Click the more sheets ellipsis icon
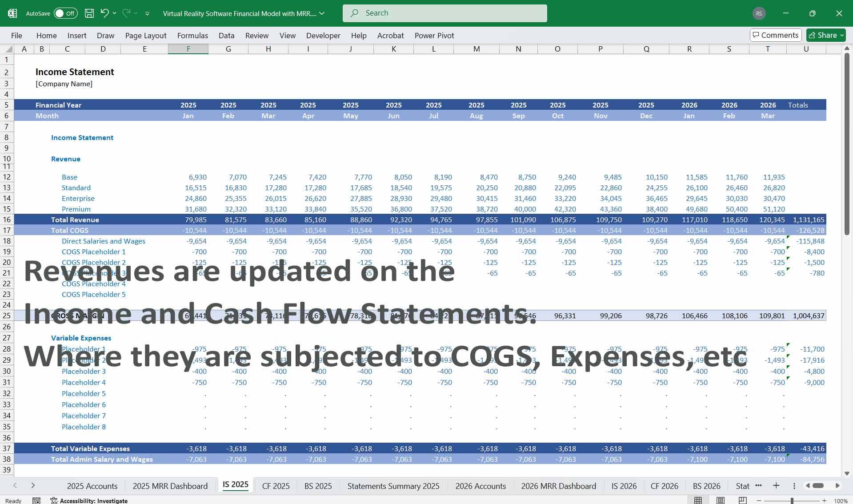This screenshot has height=504, width=853. pyautogui.click(x=758, y=485)
